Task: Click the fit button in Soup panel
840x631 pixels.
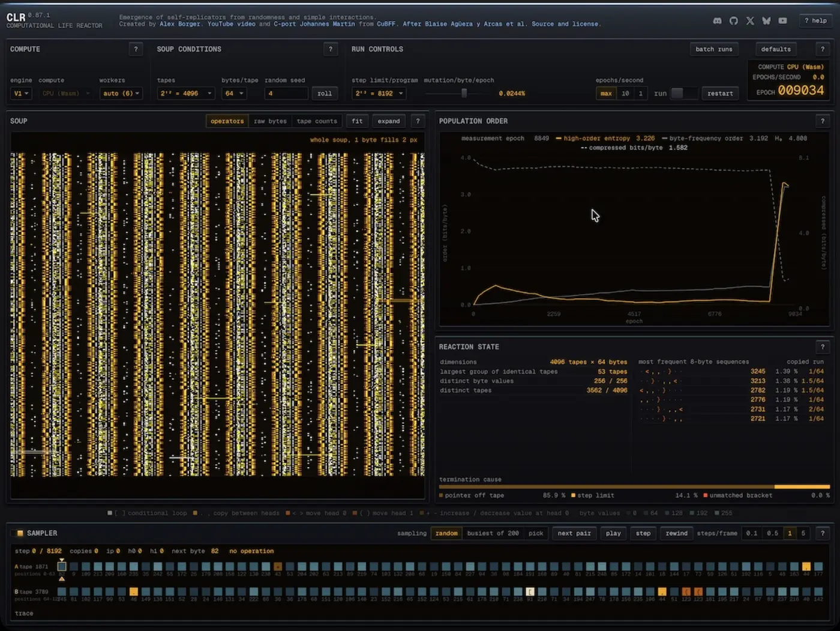Action: tap(357, 121)
